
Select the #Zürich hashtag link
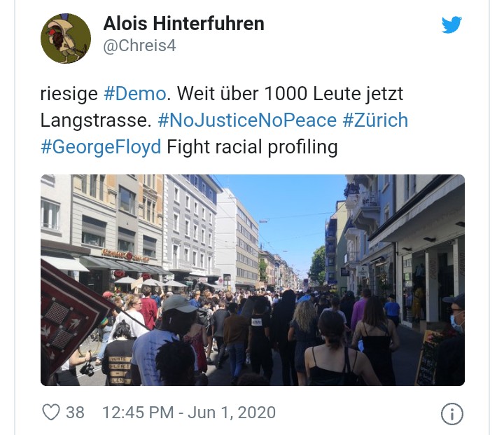pos(375,120)
